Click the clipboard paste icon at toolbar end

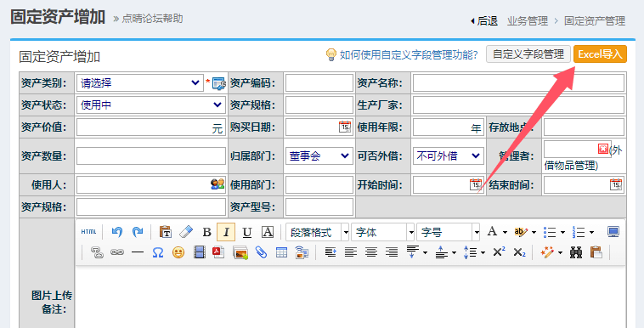(x=596, y=252)
